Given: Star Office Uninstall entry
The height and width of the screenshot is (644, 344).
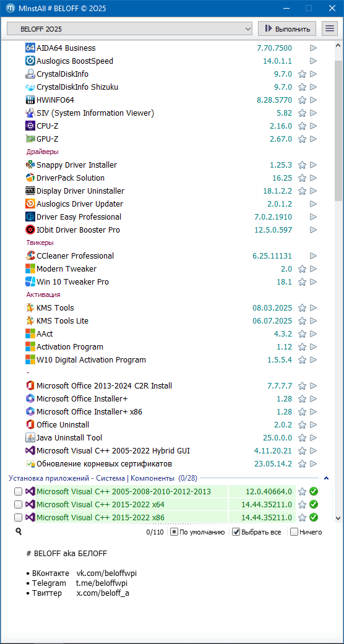Looking at the screenshot, I should 302,424.
